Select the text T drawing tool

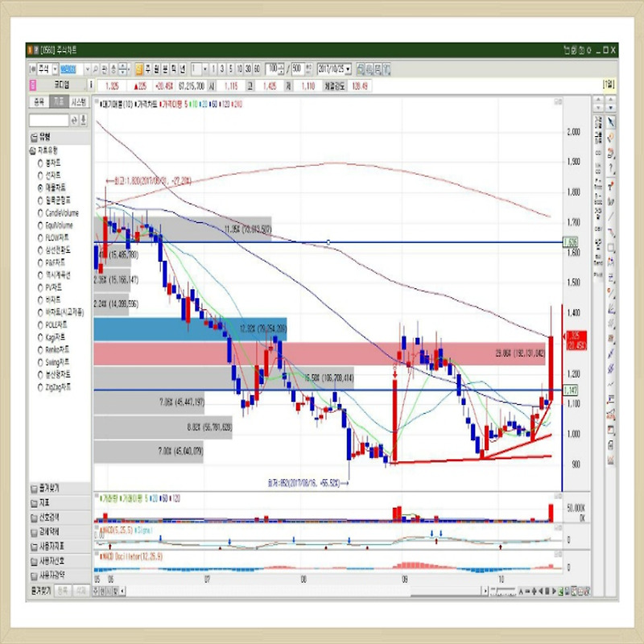611,186
